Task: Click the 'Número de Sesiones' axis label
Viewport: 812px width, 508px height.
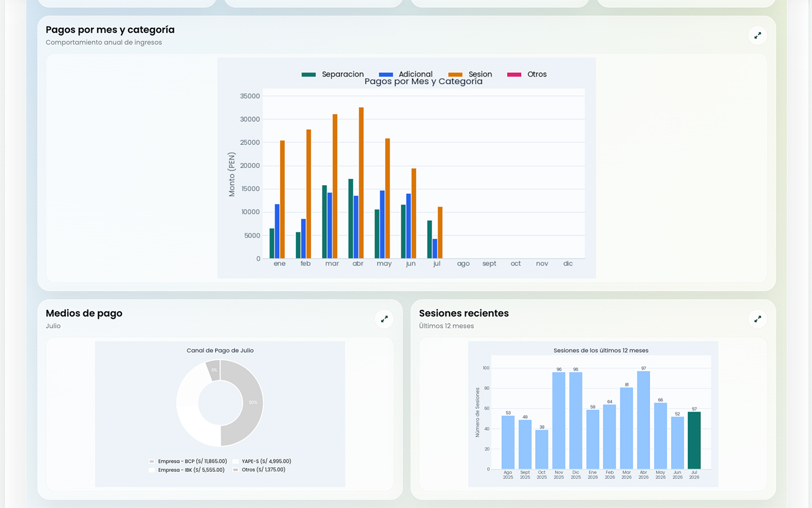Action: tap(477, 412)
